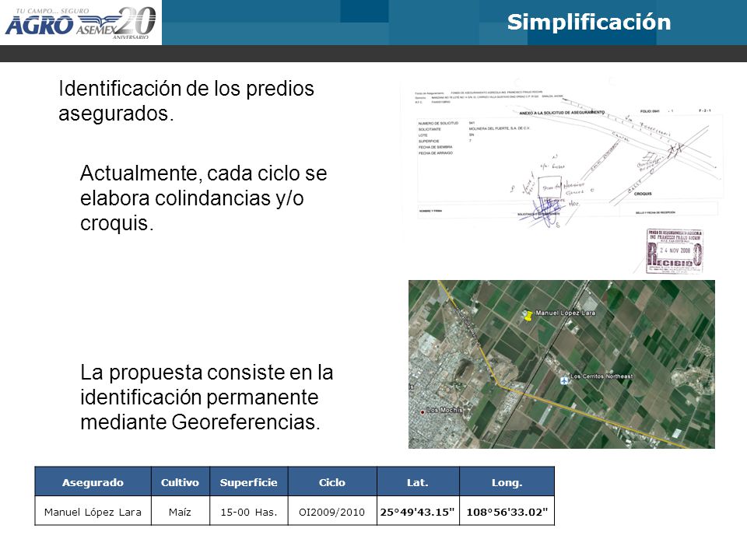This screenshot has width=747, height=560.
Task: Select the Manuel López Lara table cell
Action: tap(93, 512)
